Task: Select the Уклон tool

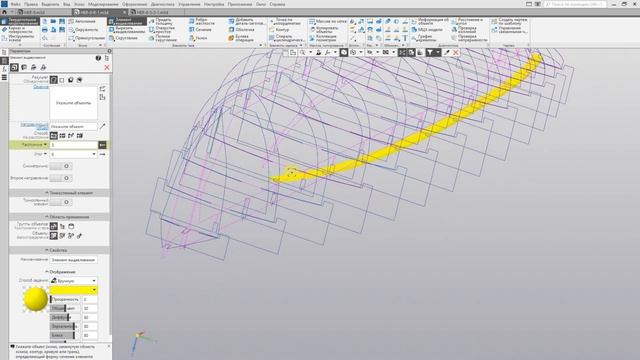Action: click(198, 38)
